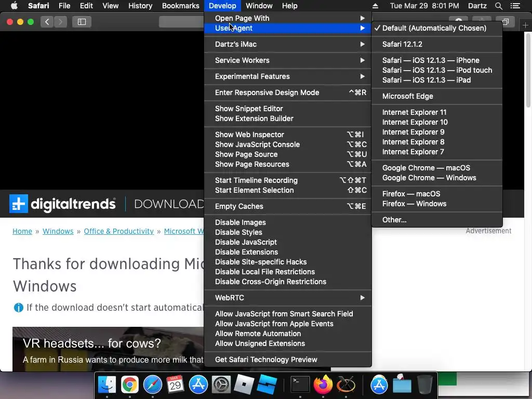Screen dimensions: 532x399
Task: Show Web Inspector
Action: 288,135
